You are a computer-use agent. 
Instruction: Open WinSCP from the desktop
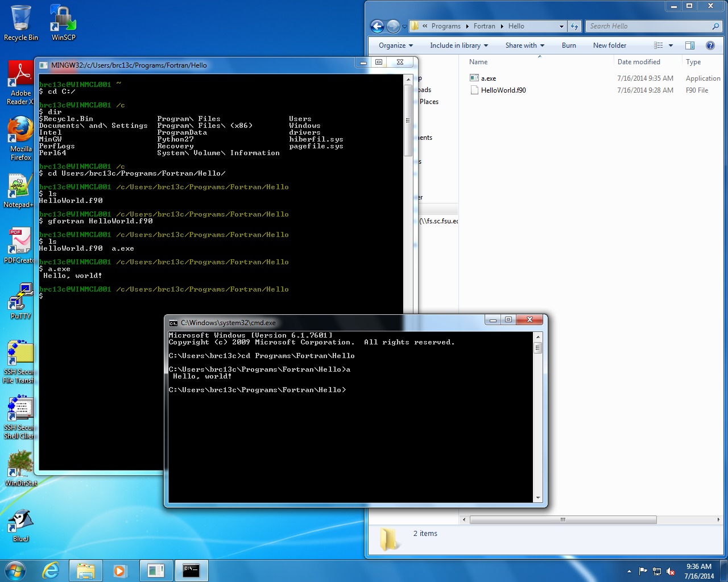coord(61,22)
